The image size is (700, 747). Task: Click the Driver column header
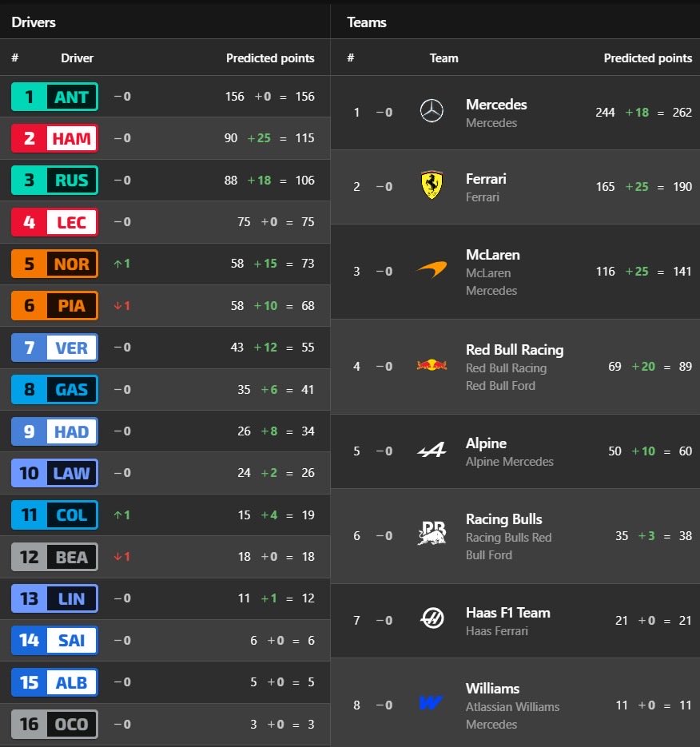77,58
